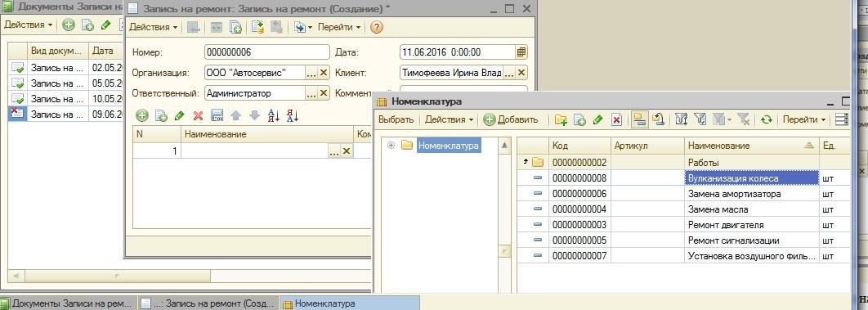This screenshot has width=868, height=310.
Task: Click the Дата field value 11.06.2016
Action: click(x=441, y=52)
